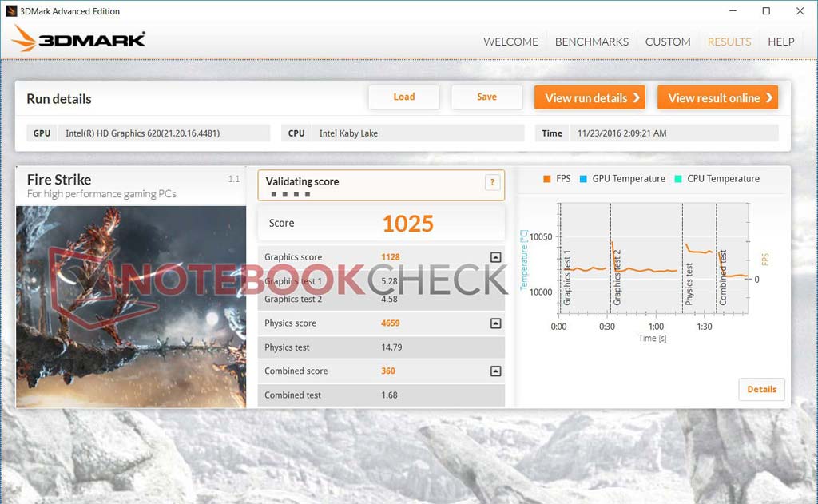Collapse the Graphics score section
The image size is (818, 504).
(x=495, y=257)
